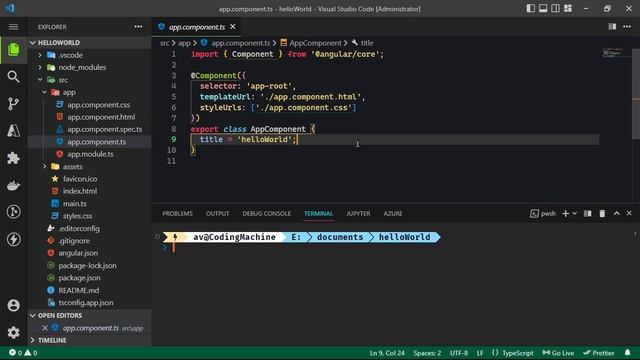
Task: Change TypeScript language mode
Action: pyautogui.click(x=518, y=353)
